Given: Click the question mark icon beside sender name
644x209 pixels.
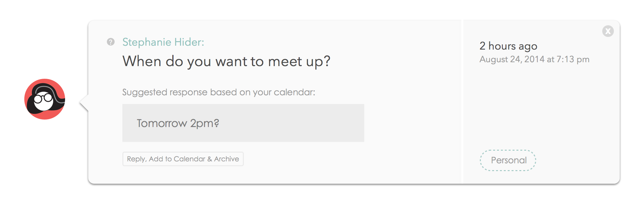Looking at the screenshot, I should tap(111, 42).
